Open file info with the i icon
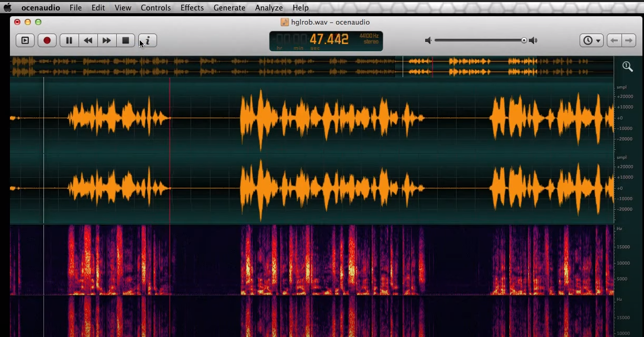 point(148,40)
